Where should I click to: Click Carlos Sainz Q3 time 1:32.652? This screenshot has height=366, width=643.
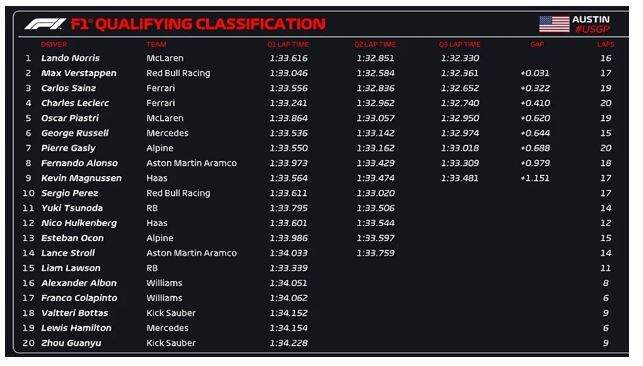[460, 88]
